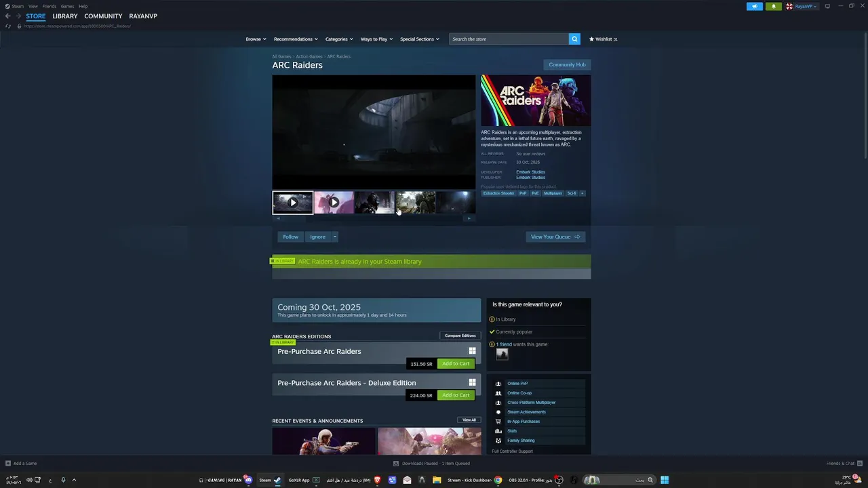Click the page vertical scrollbar

pos(865,95)
